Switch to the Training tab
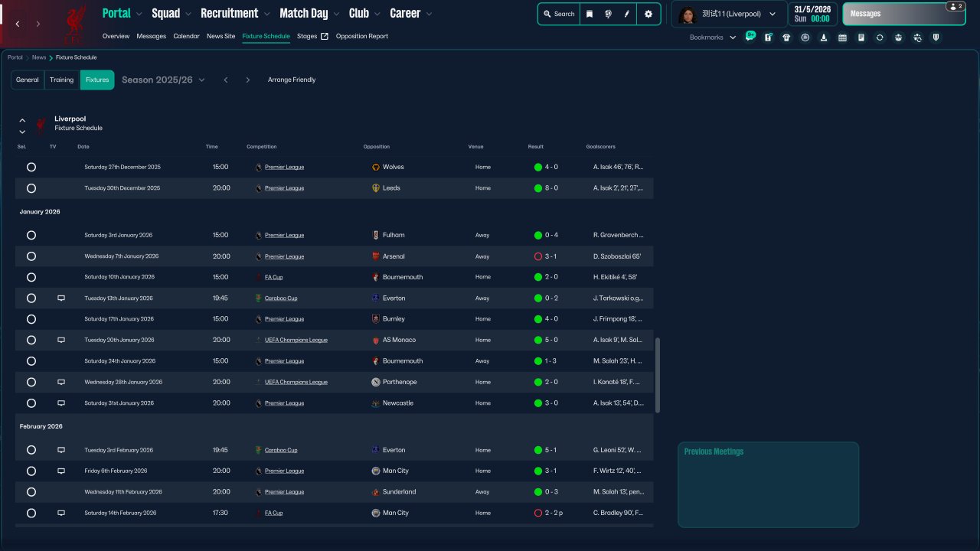The width and height of the screenshot is (980, 551). tap(61, 80)
